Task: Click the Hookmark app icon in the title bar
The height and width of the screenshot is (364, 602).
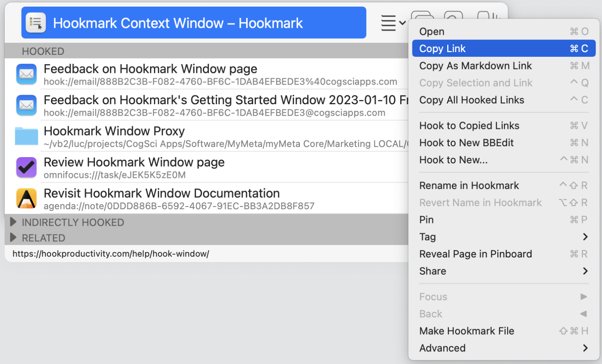Action: click(35, 22)
